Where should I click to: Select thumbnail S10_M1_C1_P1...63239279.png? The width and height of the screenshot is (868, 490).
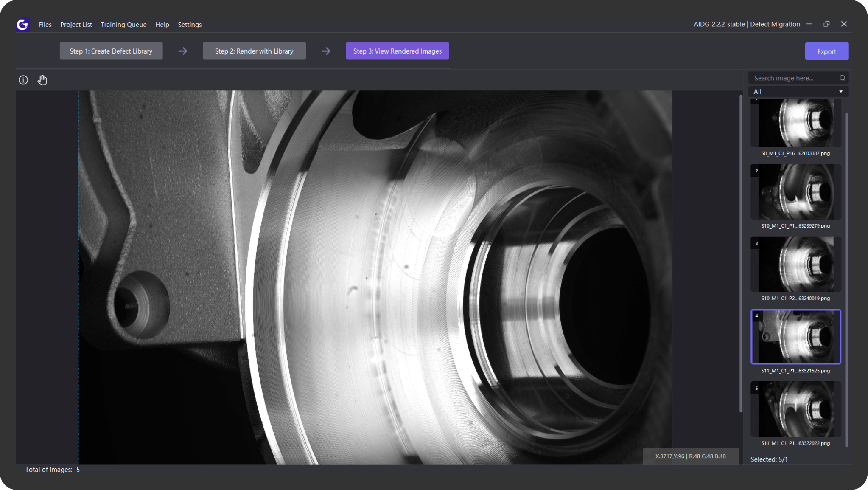[795, 192]
